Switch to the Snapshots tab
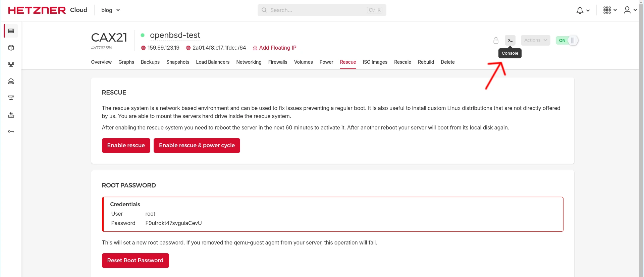The image size is (644, 277). (x=178, y=62)
